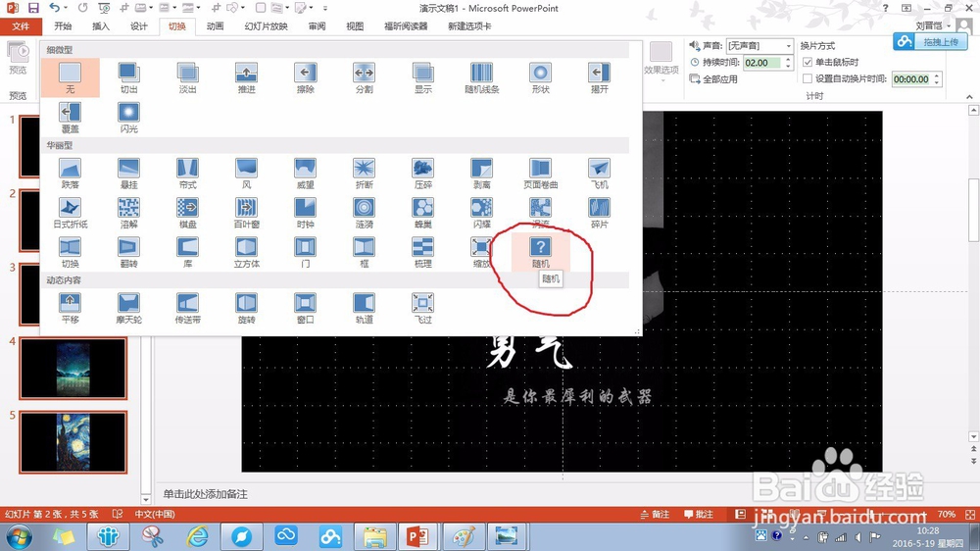The height and width of the screenshot is (551, 980).
Task: Switch to the 设计 tab
Action: click(x=139, y=26)
